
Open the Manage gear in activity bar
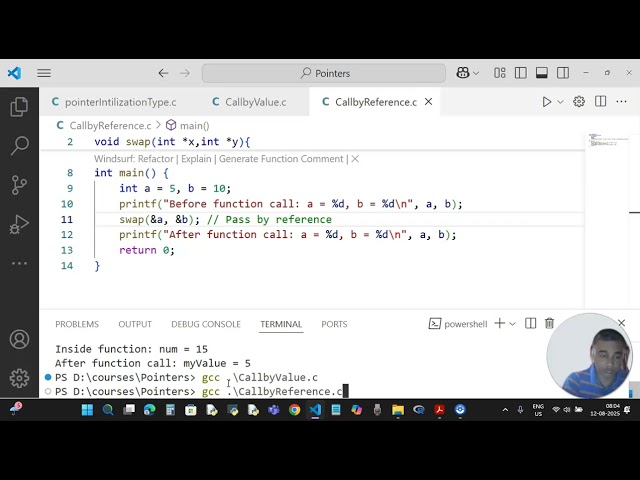click(x=19, y=378)
